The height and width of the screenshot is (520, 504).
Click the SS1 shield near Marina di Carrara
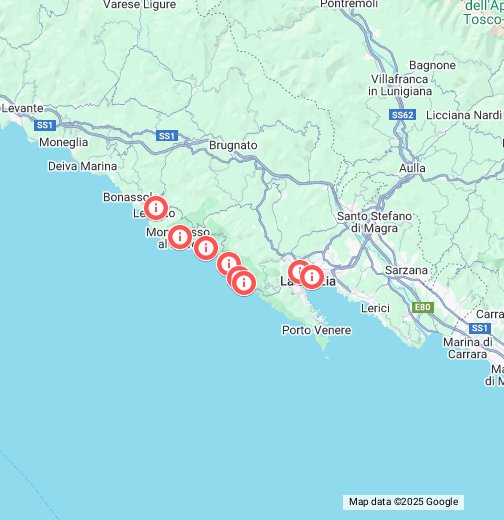(480, 328)
